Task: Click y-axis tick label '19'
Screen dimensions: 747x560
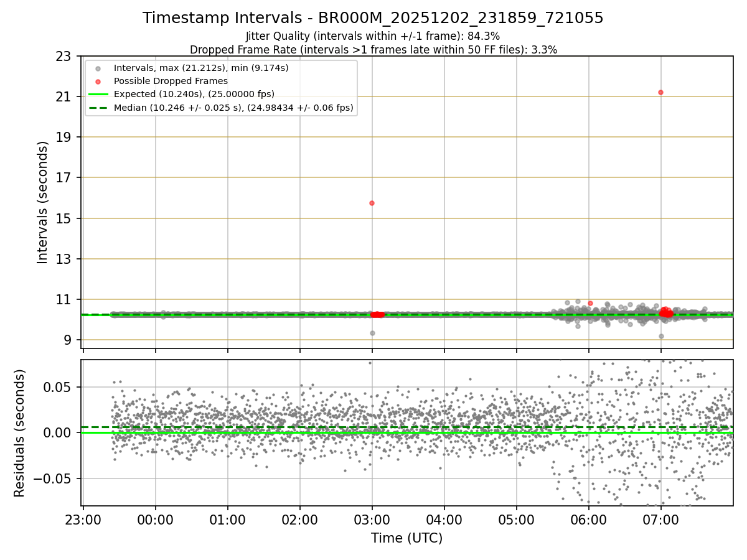Action: [64, 137]
